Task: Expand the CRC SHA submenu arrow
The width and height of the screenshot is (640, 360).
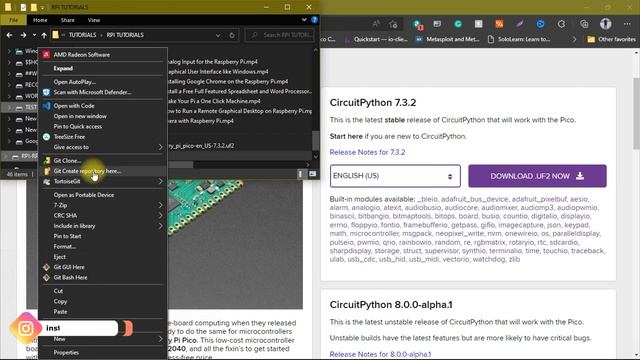Action: tap(160, 216)
